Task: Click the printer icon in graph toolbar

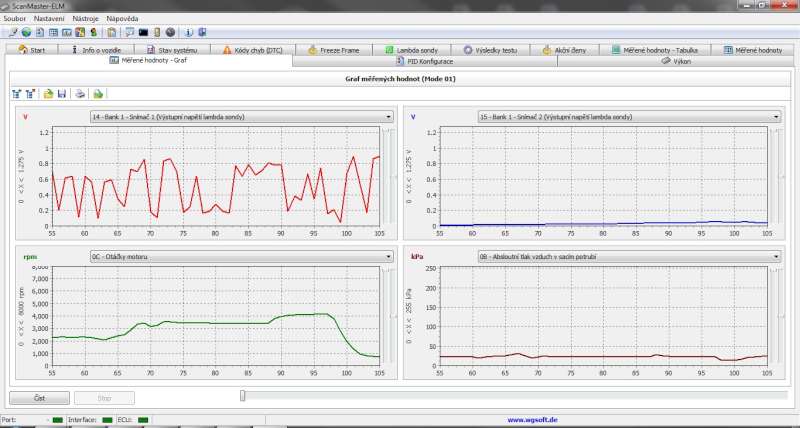Action: 78,94
